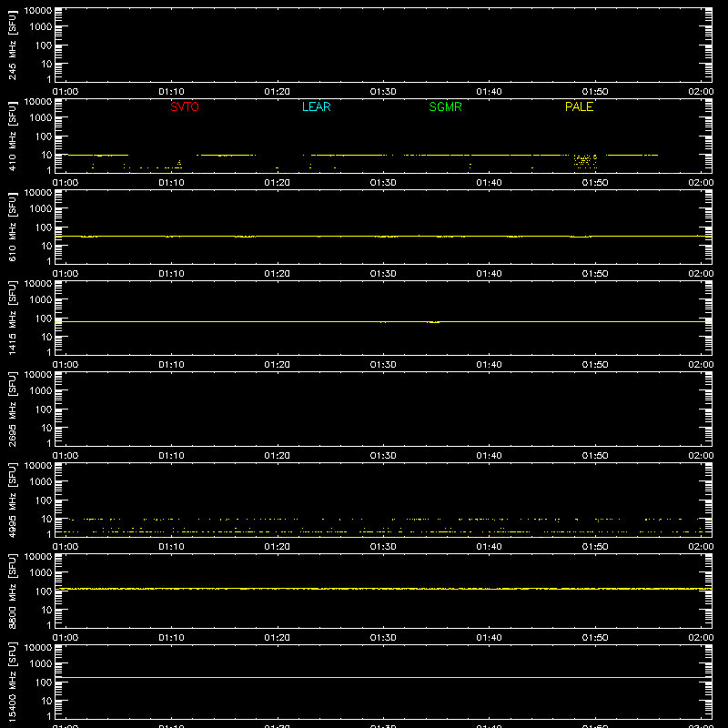Click 01:40 time label under 1415 MHz panel
Screen dimensions: 728x728
pos(489,365)
